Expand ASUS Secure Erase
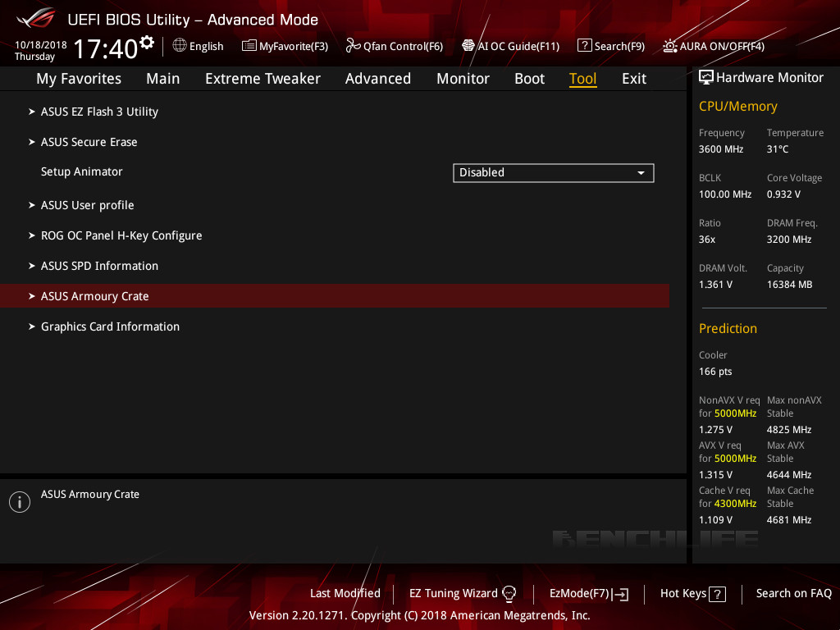The image size is (840, 630). [x=89, y=142]
